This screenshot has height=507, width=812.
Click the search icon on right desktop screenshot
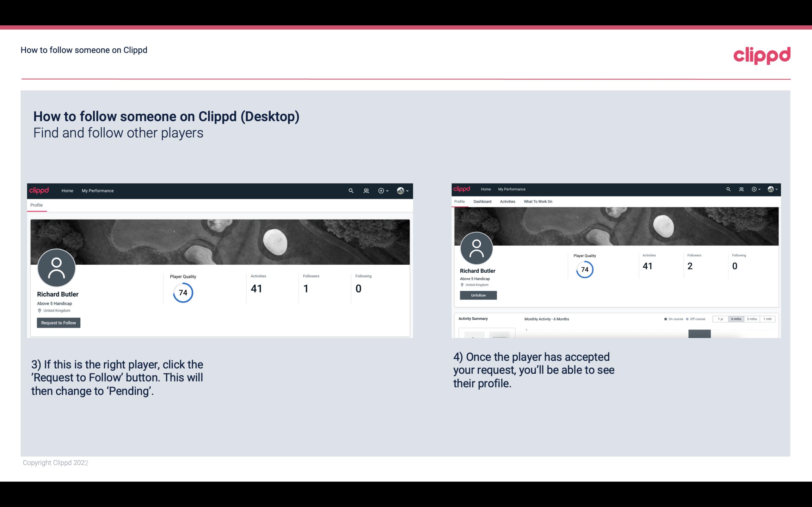pyautogui.click(x=728, y=189)
